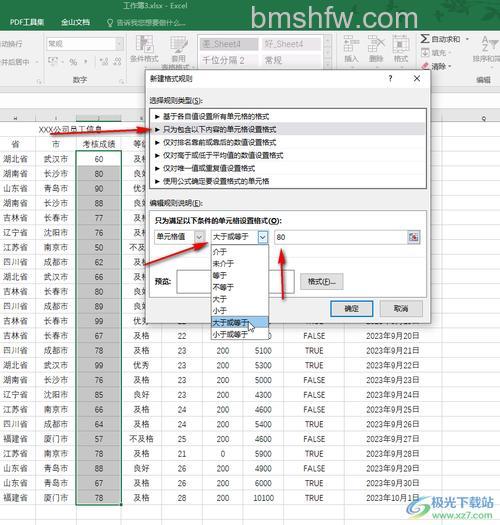
Task: Click score cell 60 in 考核成绩 column
Action: coord(99,159)
